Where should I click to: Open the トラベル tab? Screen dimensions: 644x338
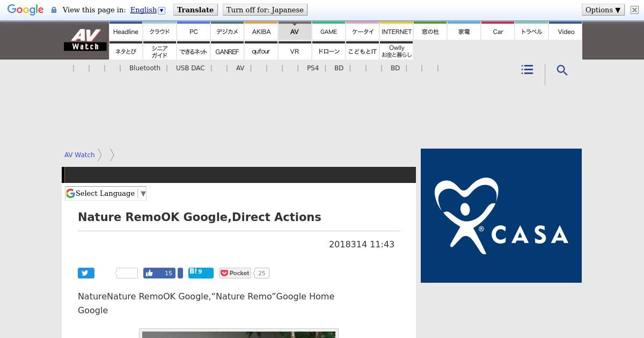click(x=532, y=32)
